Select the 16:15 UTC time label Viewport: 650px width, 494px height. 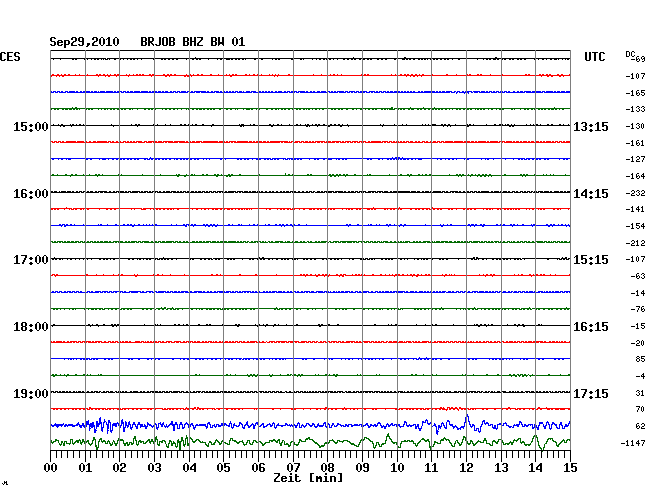coord(591,327)
